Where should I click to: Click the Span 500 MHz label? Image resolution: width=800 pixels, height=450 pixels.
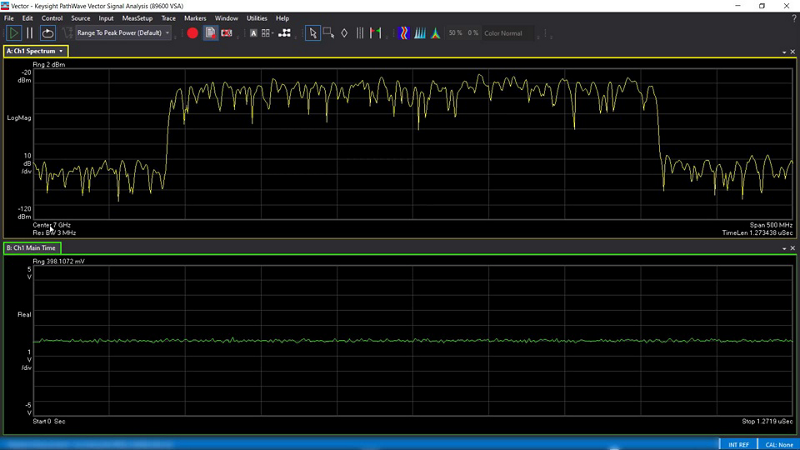click(x=771, y=225)
